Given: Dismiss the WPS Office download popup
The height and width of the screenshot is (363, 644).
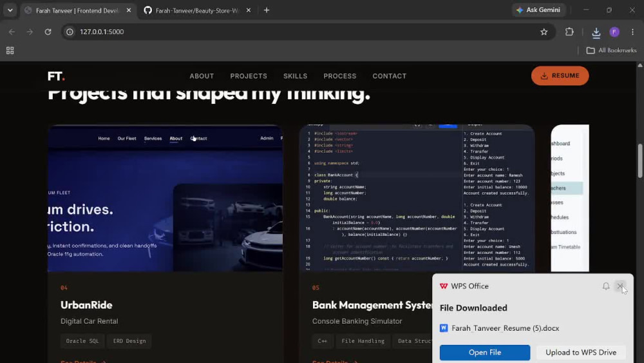Looking at the screenshot, I should pyautogui.click(x=620, y=286).
